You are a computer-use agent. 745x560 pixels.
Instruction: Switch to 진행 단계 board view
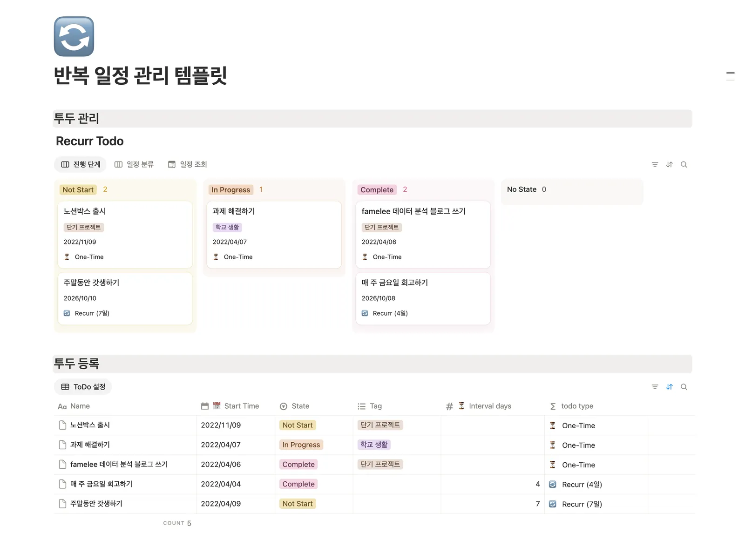point(81,165)
